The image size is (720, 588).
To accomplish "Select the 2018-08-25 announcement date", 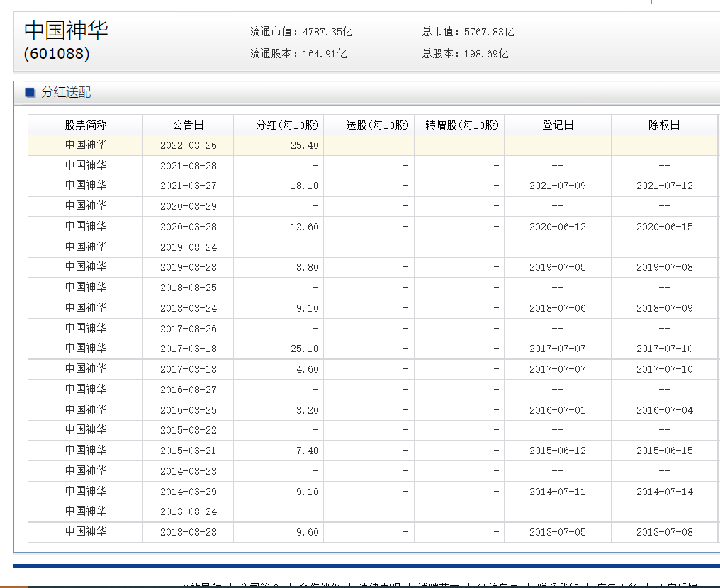I will [189, 288].
